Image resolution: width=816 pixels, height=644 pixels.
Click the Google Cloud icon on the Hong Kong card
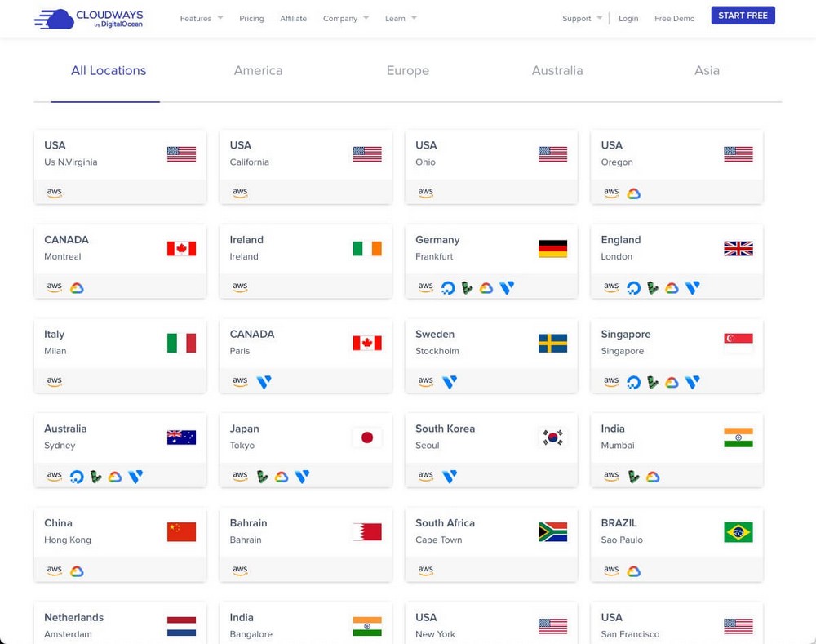pyautogui.click(x=77, y=571)
